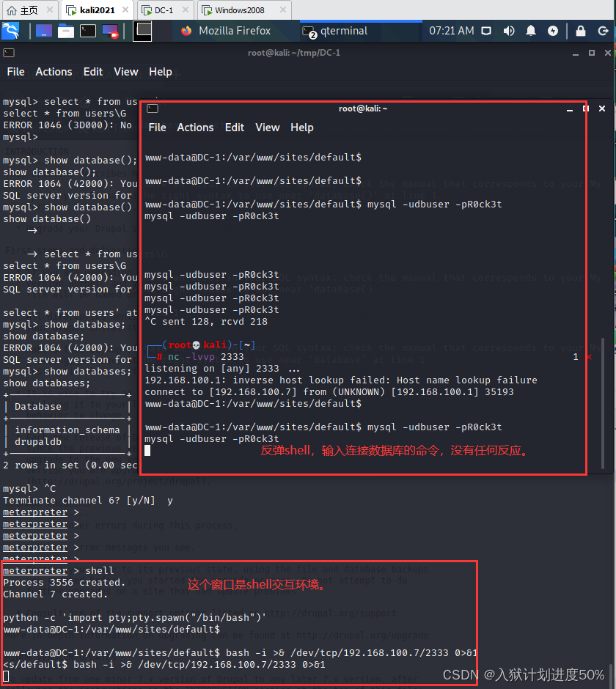Open Help menu in root@kali:~ window
This screenshot has height=689, width=616.
pyautogui.click(x=301, y=128)
